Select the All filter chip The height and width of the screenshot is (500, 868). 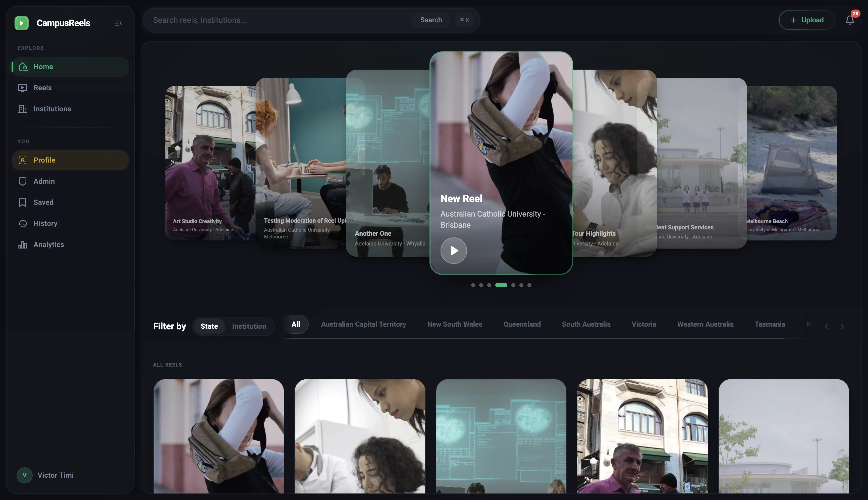(296, 324)
